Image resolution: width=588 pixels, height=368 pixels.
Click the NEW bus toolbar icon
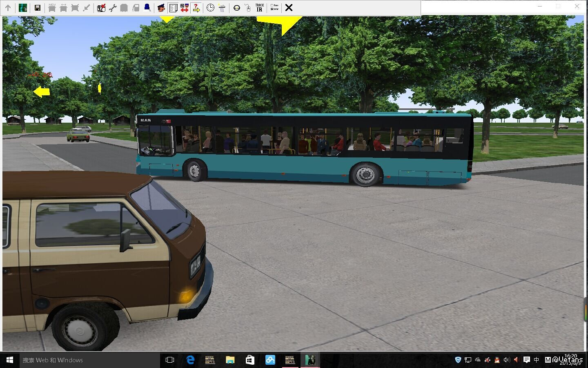(52, 8)
